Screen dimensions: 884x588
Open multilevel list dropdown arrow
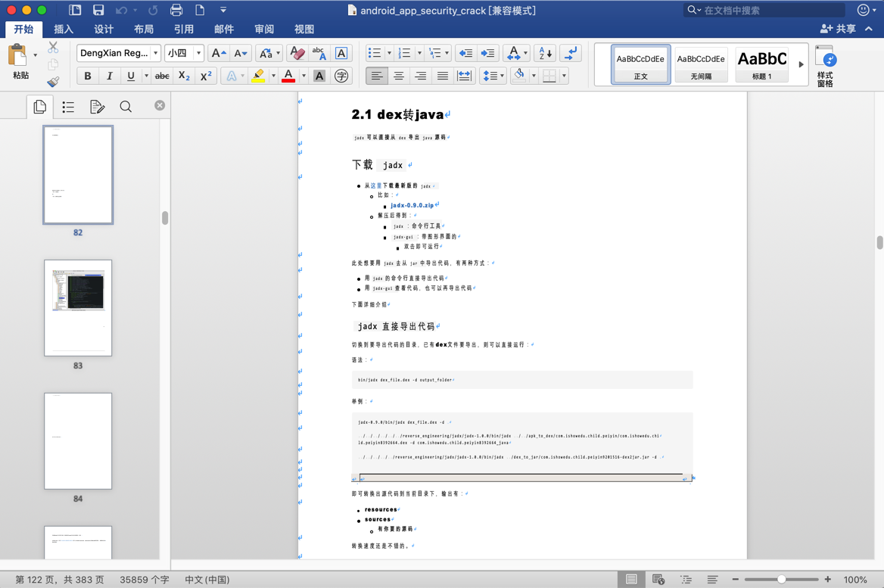(447, 53)
